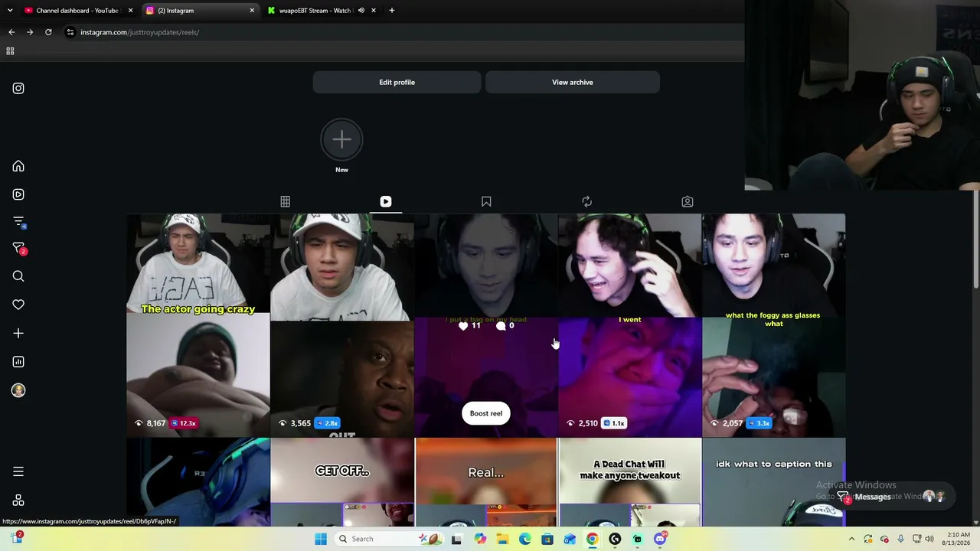Click the Windows taskbar Search box
The image size is (980, 551).
tap(388, 539)
